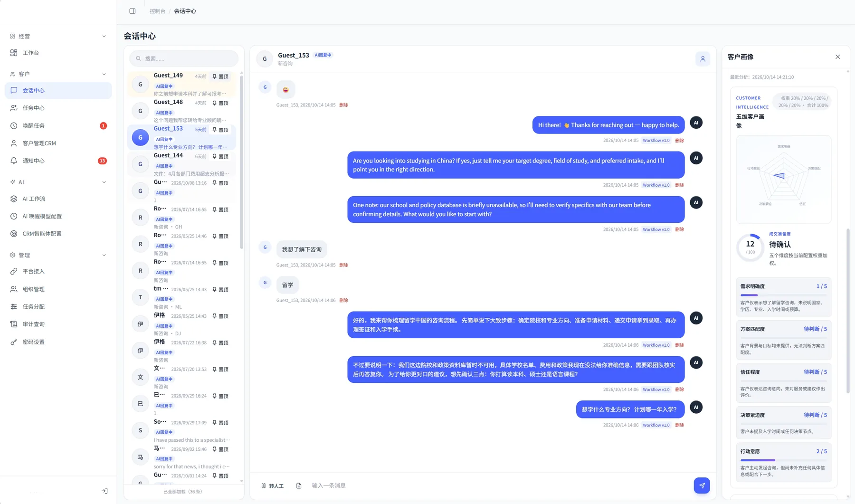Click the search magnifier icon
This screenshot has height=504, width=855.
pos(139,58)
